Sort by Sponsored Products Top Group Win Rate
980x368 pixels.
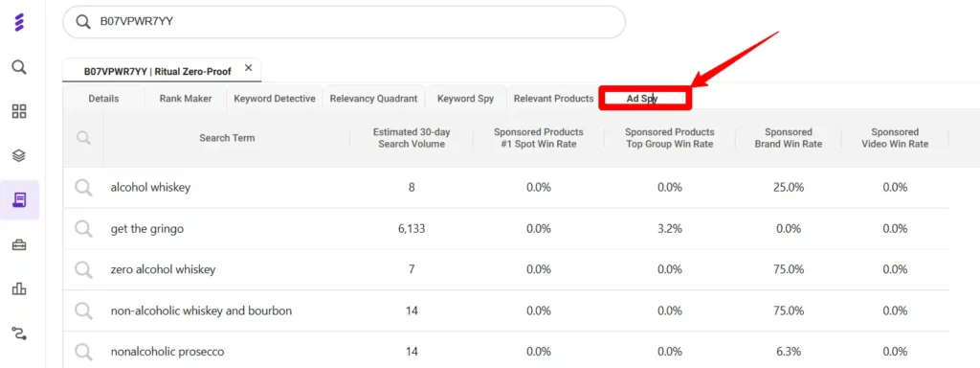tap(669, 138)
